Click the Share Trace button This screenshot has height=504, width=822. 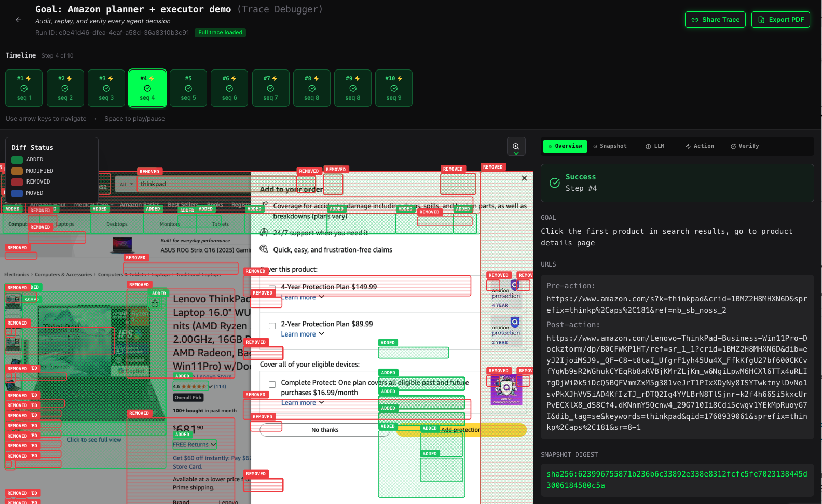(x=715, y=20)
